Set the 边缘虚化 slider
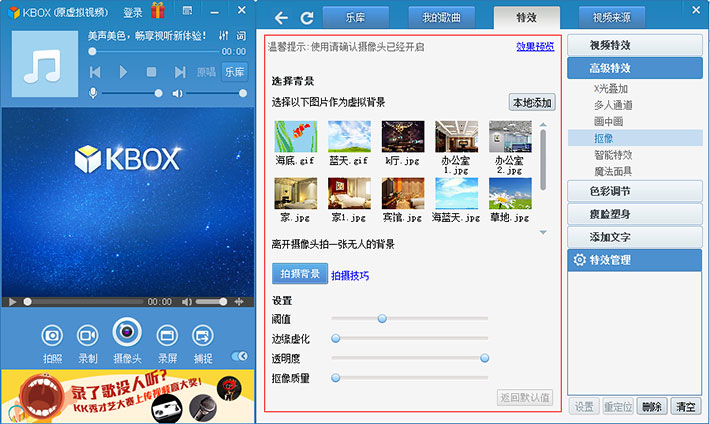Viewport: 710px width, 424px height. point(410,338)
